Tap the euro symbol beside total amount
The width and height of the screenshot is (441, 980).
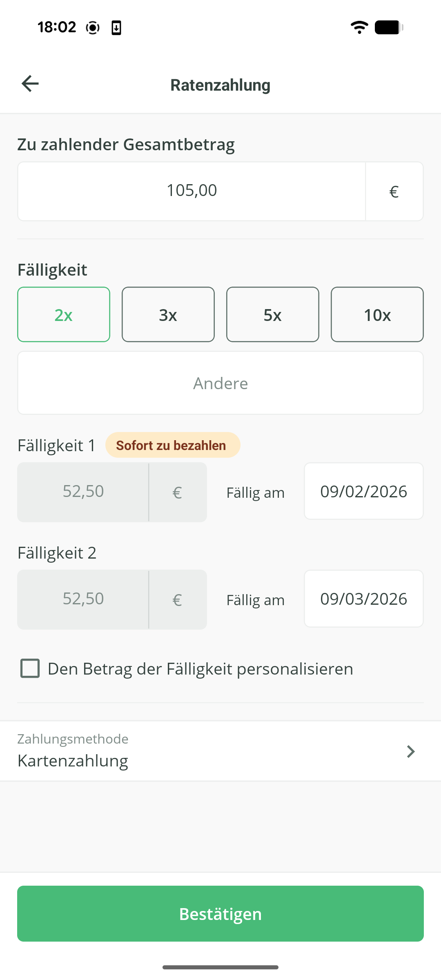pyautogui.click(x=394, y=192)
